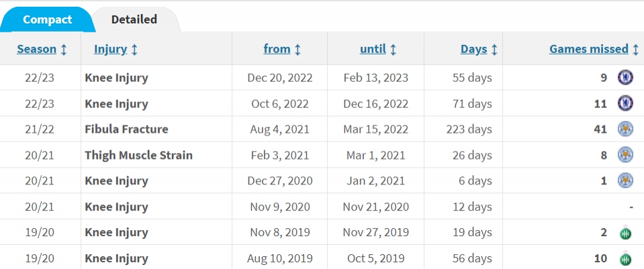Click the Fibula Fracture injury cell
This screenshot has height=269, width=644.
(126, 129)
